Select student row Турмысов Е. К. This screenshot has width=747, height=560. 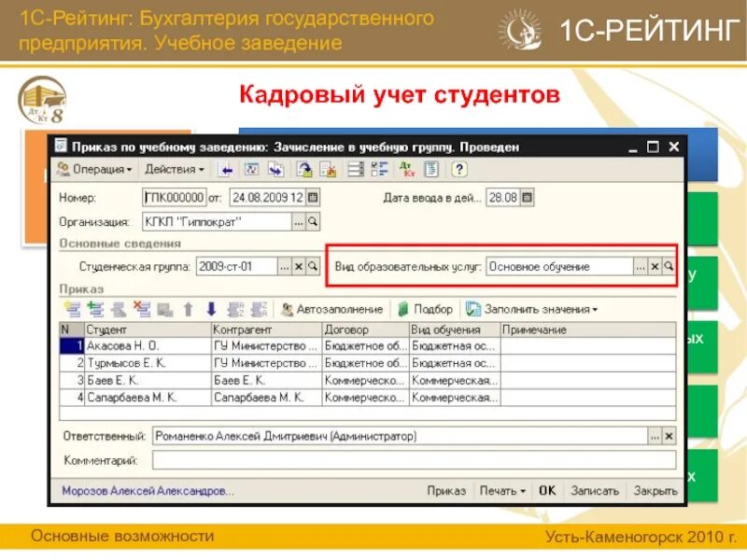click(367, 363)
